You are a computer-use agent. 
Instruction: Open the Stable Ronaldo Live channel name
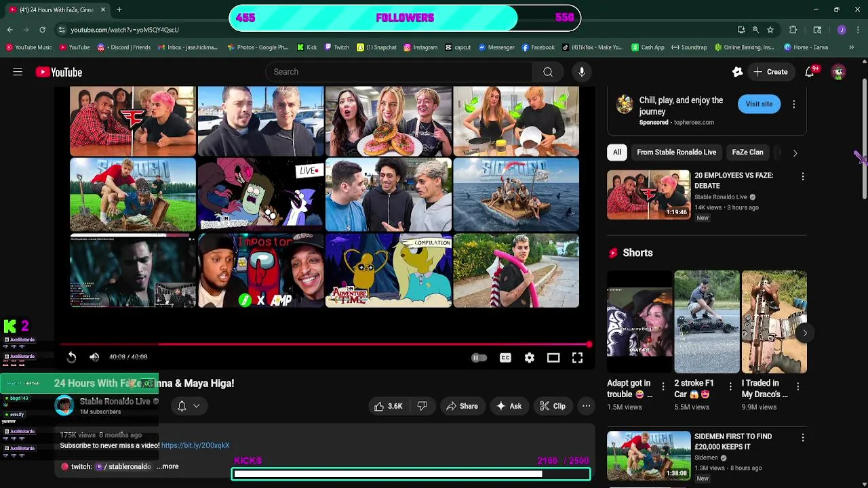[115, 401]
